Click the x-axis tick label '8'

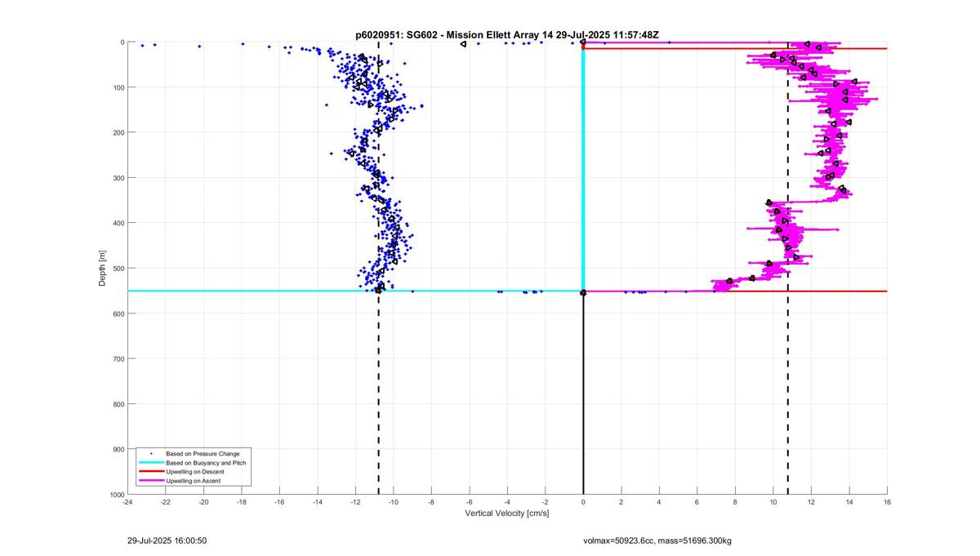pyautogui.click(x=735, y=503)
